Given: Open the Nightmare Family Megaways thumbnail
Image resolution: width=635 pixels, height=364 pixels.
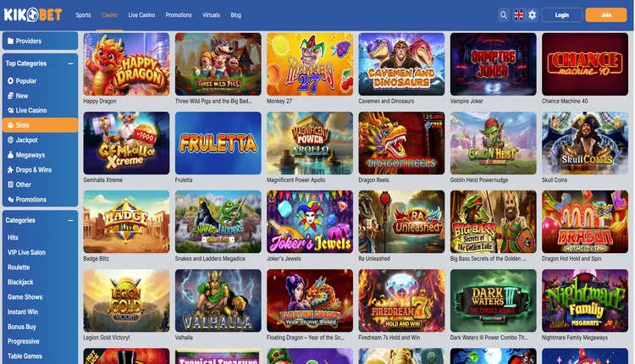Looking at the screenshot, I should point(585,301).
